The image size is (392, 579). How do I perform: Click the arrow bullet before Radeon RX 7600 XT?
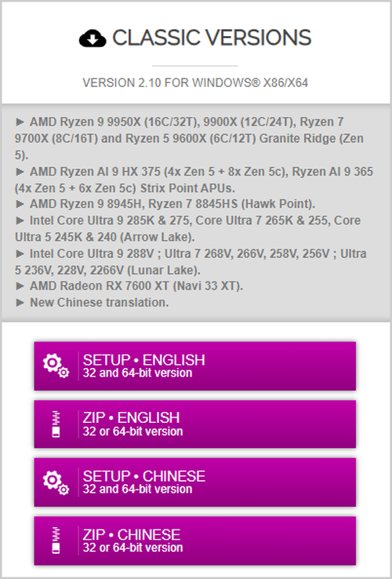[20, 286]
